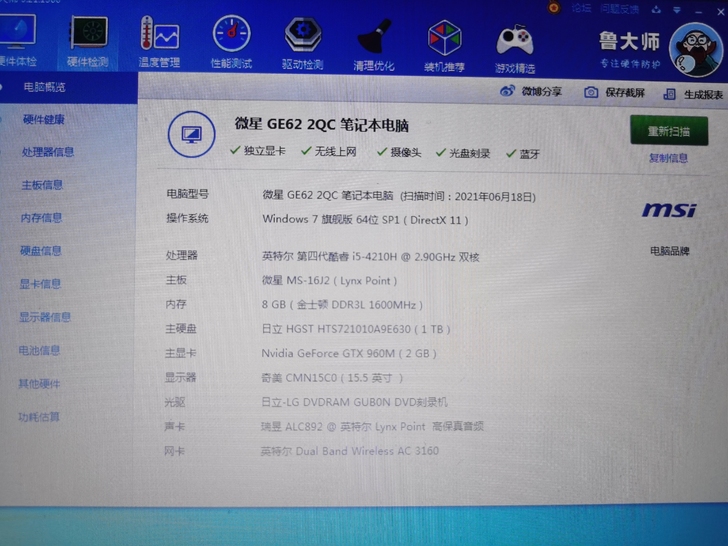Minimize the 鲁大师 window

[x=699, y=11]
